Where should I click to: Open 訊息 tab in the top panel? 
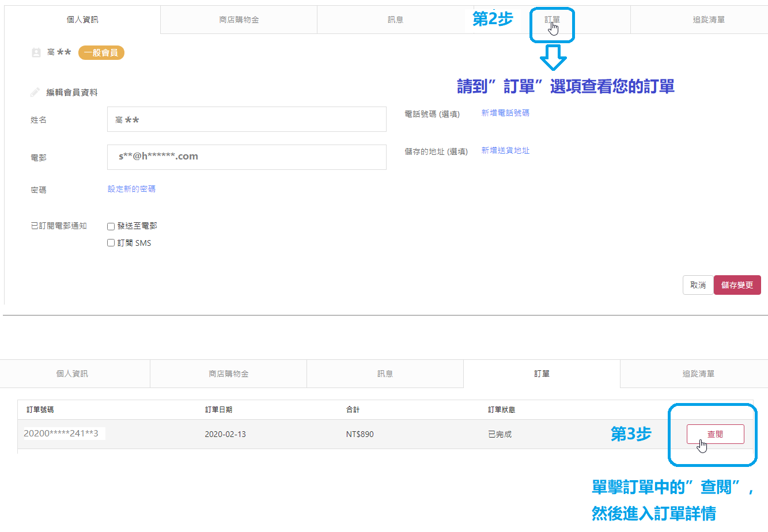coord(395,20)
